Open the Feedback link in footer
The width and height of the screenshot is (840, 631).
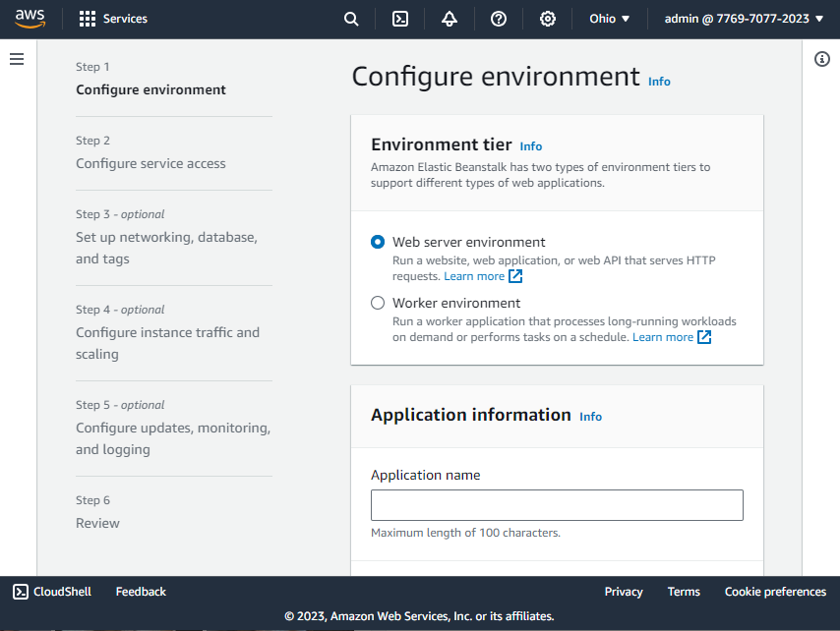click(141, 592)
